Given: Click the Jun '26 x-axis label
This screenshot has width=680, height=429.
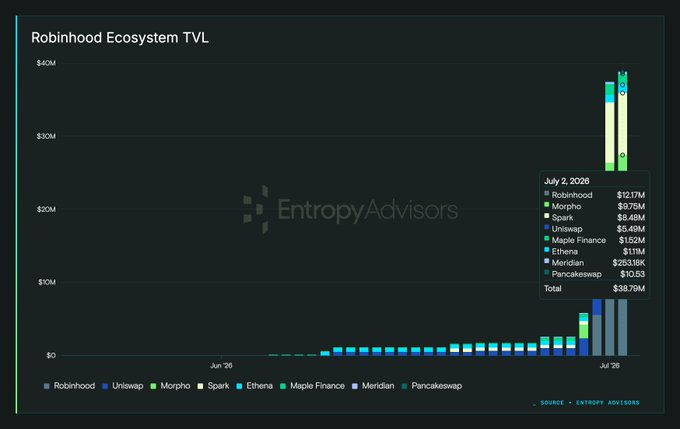Looking at the screenshot, I should coord(221,365).
